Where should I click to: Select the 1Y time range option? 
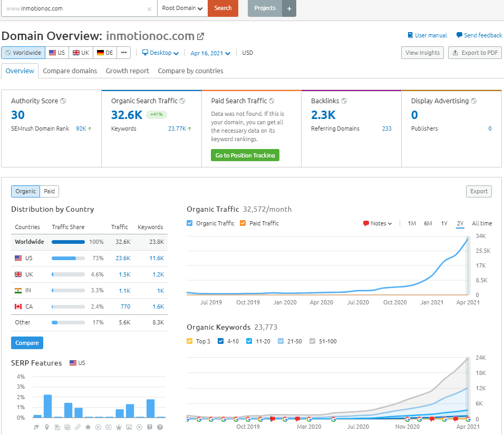pyautogui.click(x=444, y=223)
